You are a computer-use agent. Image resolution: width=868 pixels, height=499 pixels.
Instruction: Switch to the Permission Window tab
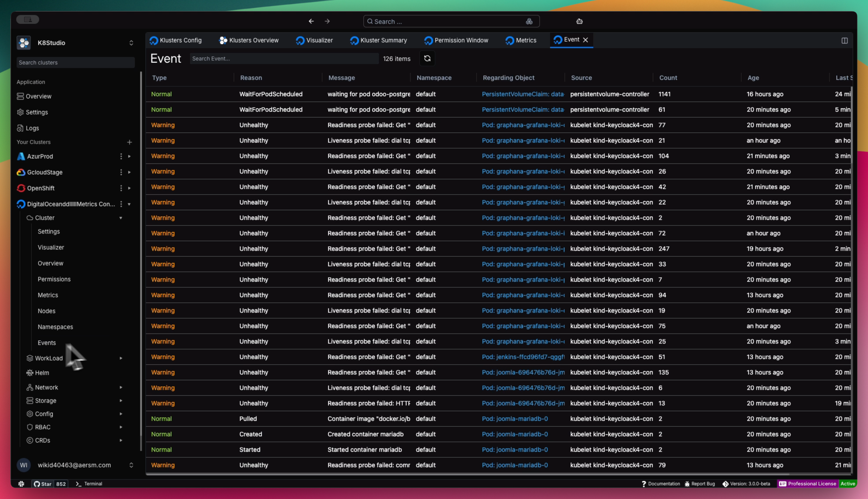[x=456, y=40]
